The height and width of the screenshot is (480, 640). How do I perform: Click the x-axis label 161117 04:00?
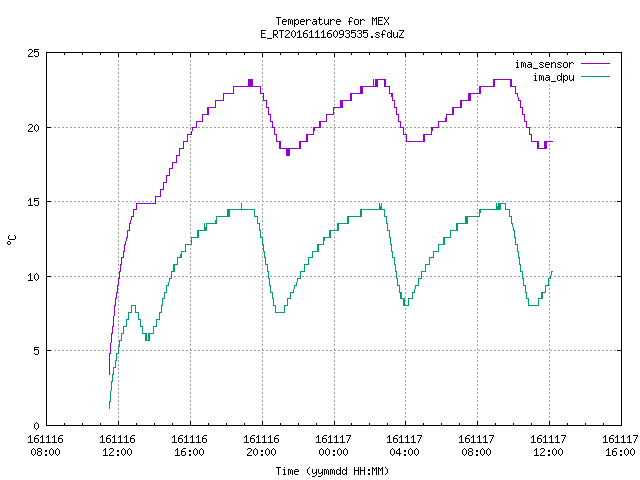(x=404, y=446)
